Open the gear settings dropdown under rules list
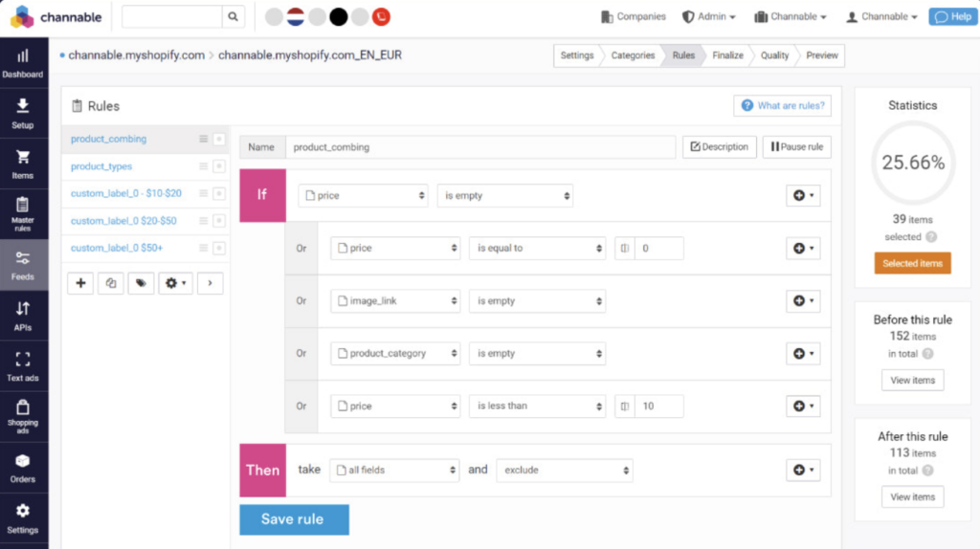980x549 pixels. [x=176, y=283]
